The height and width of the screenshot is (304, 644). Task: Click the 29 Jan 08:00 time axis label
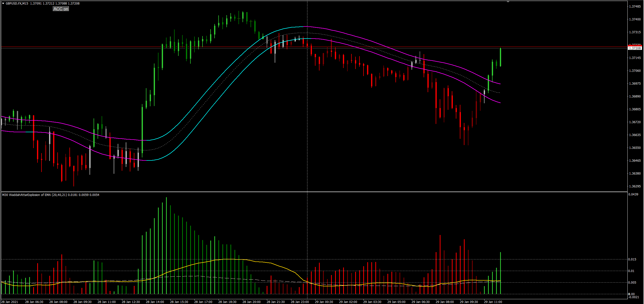point(445,302)
